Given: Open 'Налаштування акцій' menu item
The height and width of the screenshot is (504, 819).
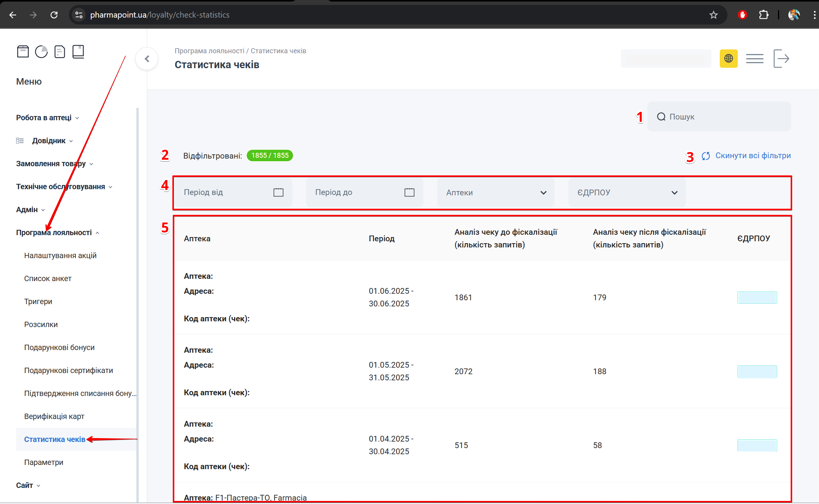Looking at the screenshot, I should (x=60, y=255).
